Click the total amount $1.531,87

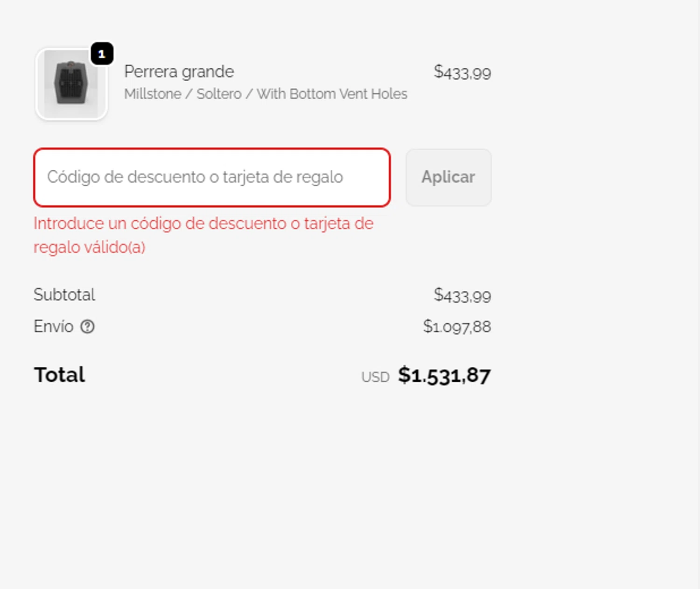[444, 376]
